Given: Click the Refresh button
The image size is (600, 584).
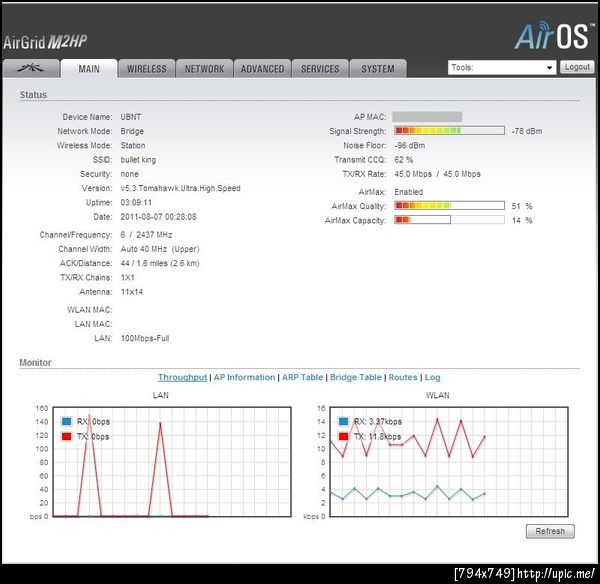Looking at the screenshot, I should pyautogui.click(x=550, y=531).
